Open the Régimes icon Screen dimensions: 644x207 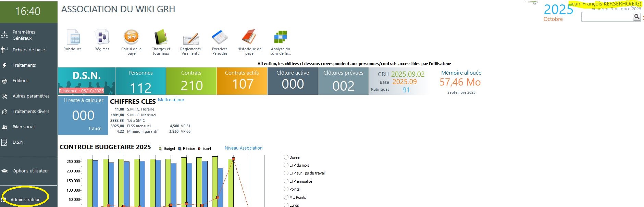point(102,38)
